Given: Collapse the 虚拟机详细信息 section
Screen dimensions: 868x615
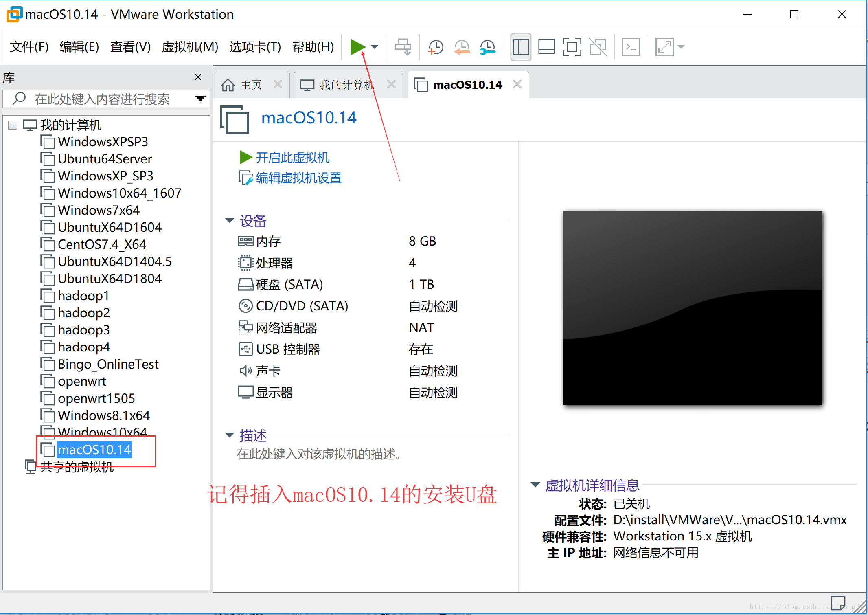Looking at the screenshot, I should pos(535,485).
